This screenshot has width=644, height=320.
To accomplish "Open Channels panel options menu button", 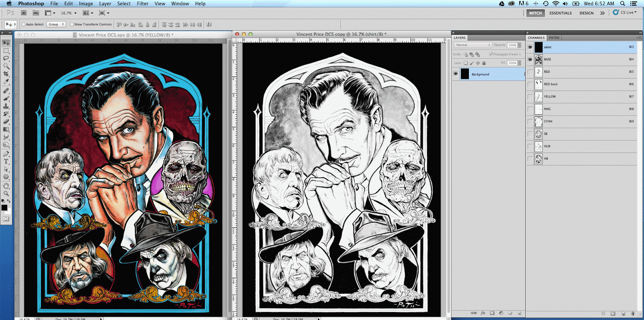I will 639,38.
